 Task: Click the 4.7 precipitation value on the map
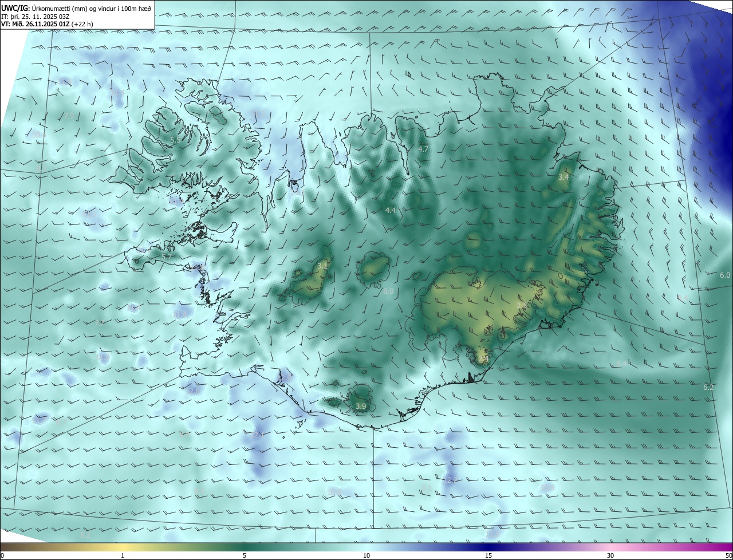pyautogui.click(x=423, y=149)
